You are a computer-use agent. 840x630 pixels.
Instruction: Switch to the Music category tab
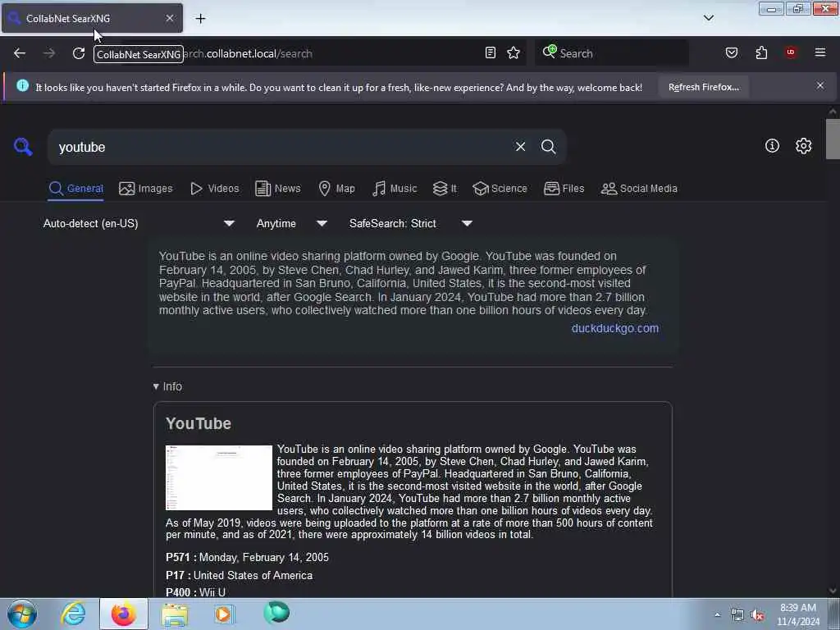tap(395, 189)
